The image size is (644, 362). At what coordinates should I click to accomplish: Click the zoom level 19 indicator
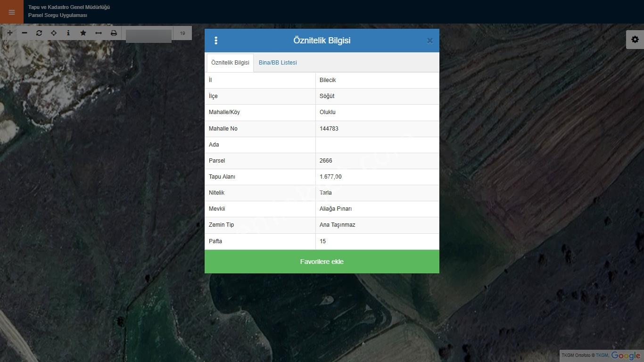(182, 33)
